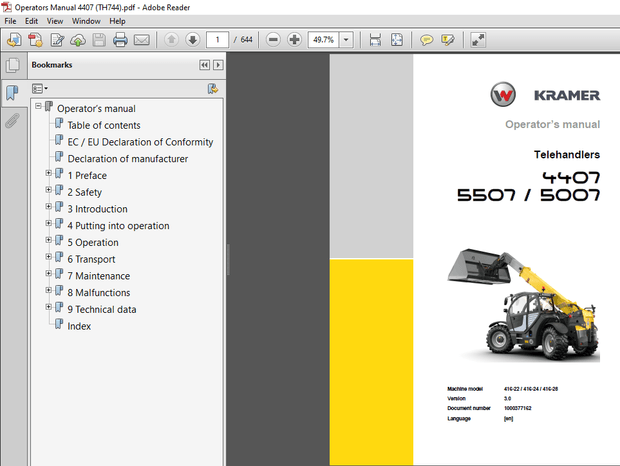Click the 'Machine model' label on cover

tap(465, 389)
